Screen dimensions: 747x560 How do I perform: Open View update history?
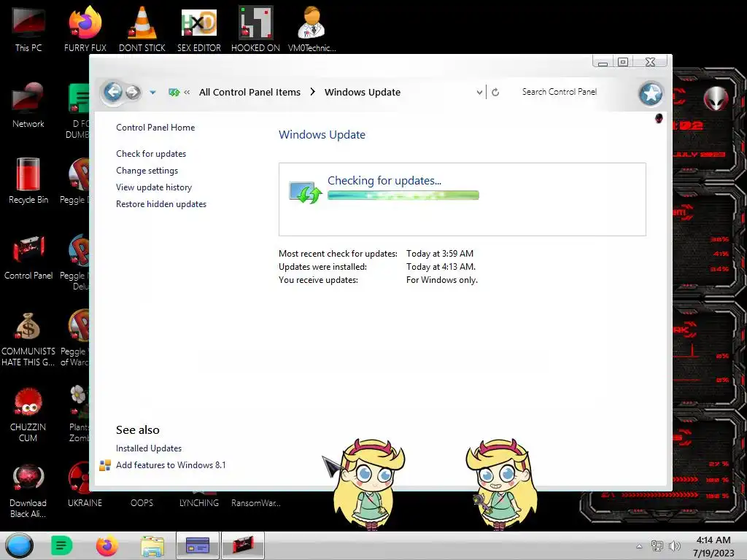[x=154, y=187]
